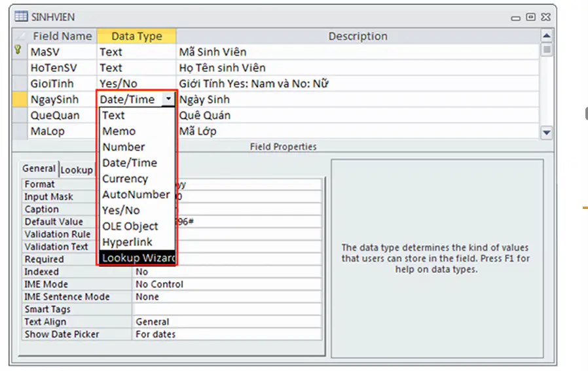This screenshot has height=371, width=588.
Task: Switch to the General properties tab
Action: click(x=39, y=169)
